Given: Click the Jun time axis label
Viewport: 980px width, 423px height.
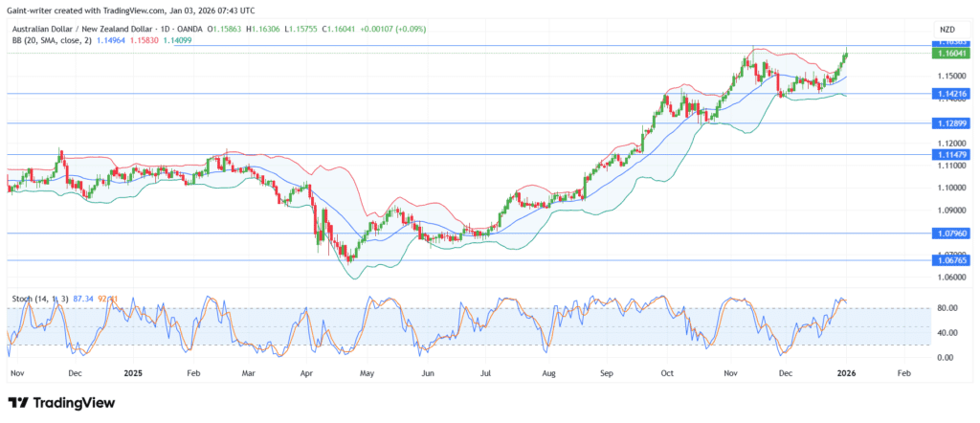Looking at the screenshot, I should point(426,373).
